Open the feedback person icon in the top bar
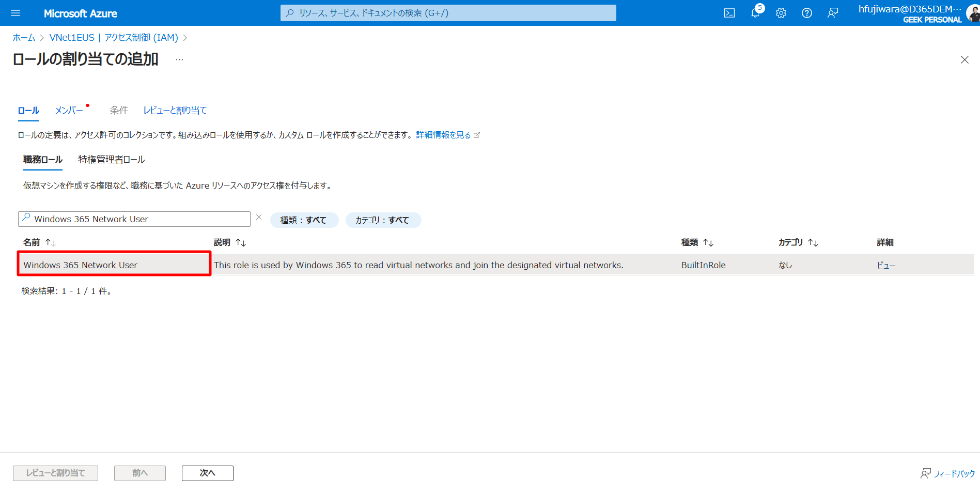The image size is (980, 494). click(832, 13)
